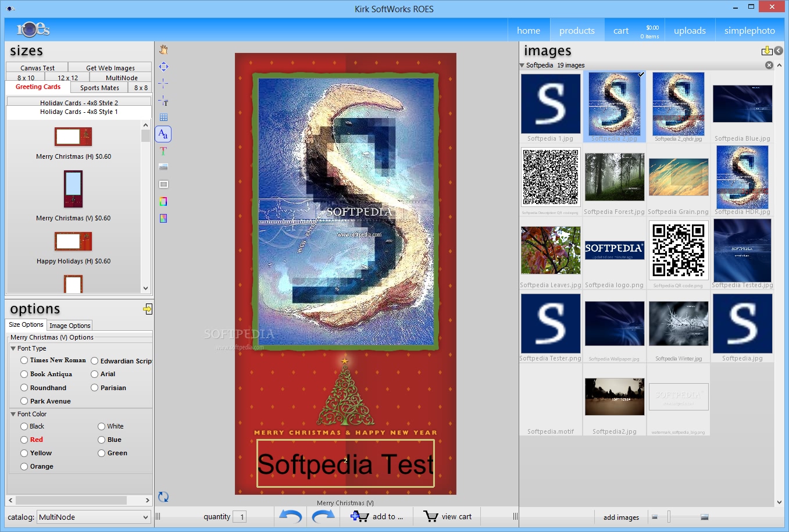Image resolution: width=789 pixels, height=532 pixels.
Task: Collapse the Softpedia images group
Action: (522, 66)
